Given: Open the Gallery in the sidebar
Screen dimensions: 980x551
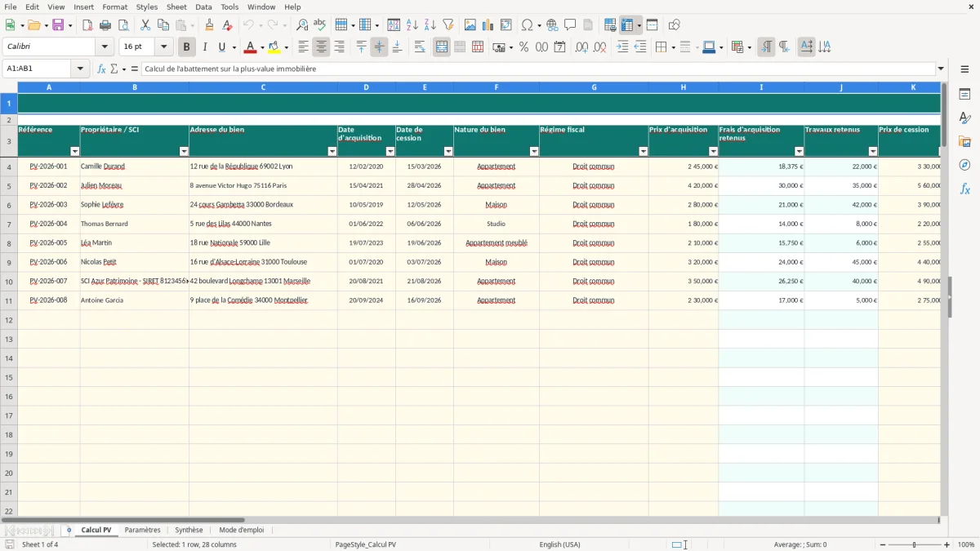Looking at the screenshot, I should [x=964, y=141].
